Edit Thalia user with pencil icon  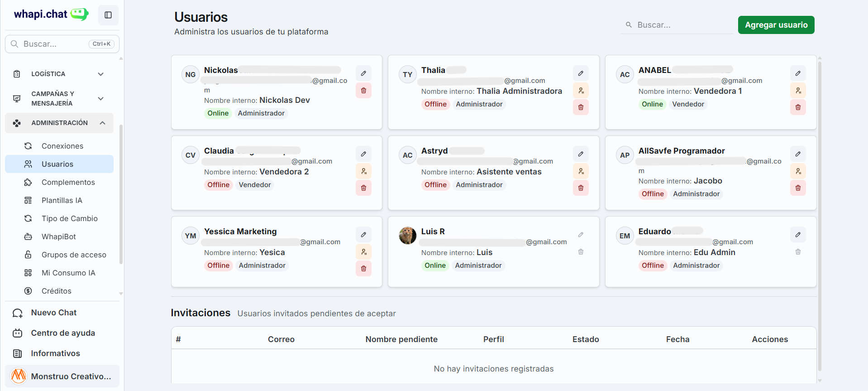point(581,73)
